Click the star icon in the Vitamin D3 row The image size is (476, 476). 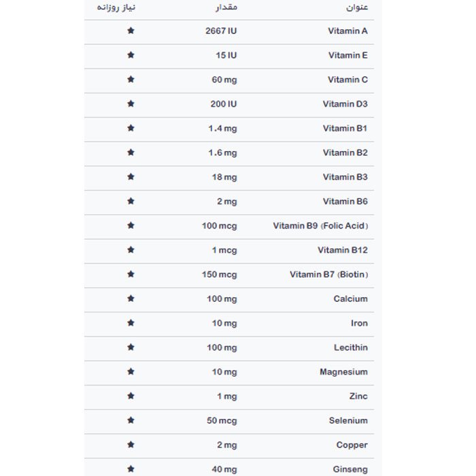tap(131, 104)
